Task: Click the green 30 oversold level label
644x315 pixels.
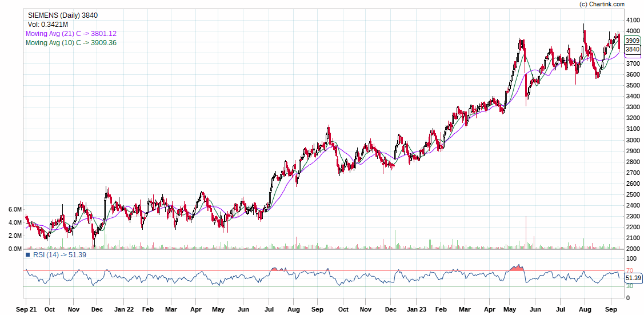Action: [629, 286]
